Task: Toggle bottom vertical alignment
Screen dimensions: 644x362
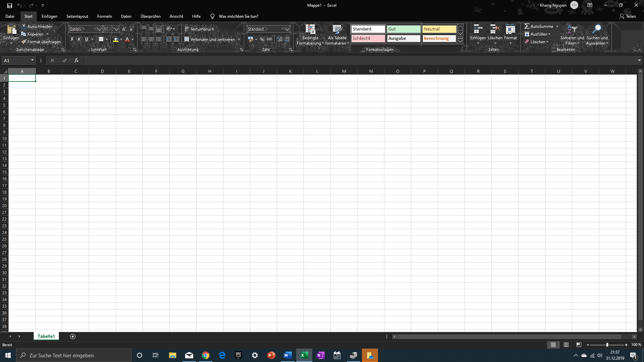Action: 159,29
